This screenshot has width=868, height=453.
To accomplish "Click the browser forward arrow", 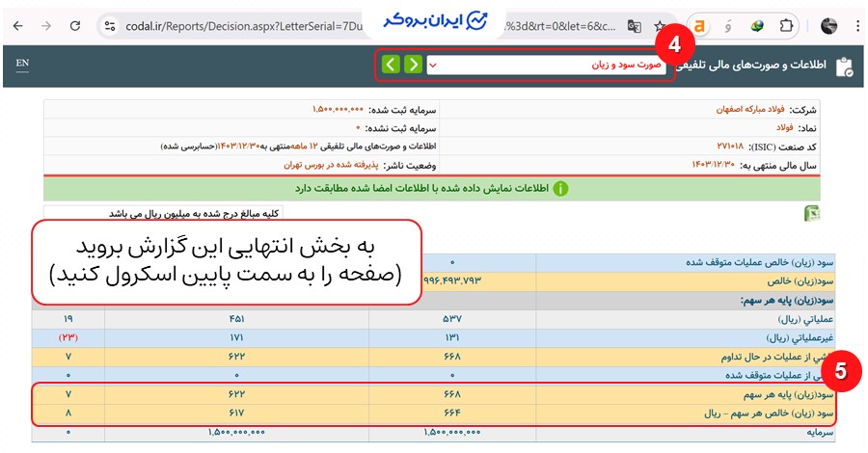I will [x=46, y=25].
